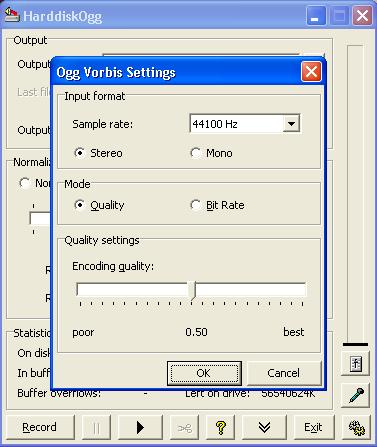Choose Bit Rate mode radio button
The image size is (377, 447).
(196, 205)
